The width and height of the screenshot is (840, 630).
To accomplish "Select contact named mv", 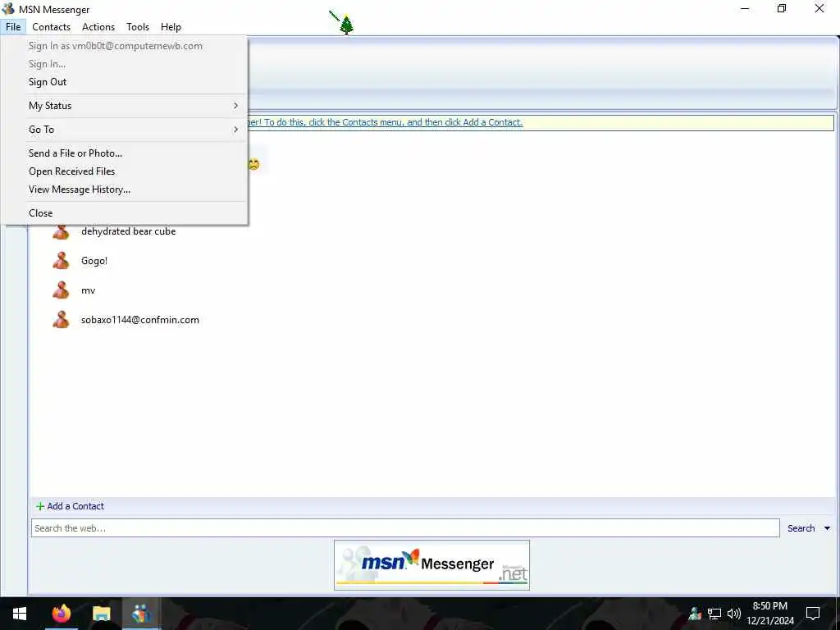I will pos(89,290).
